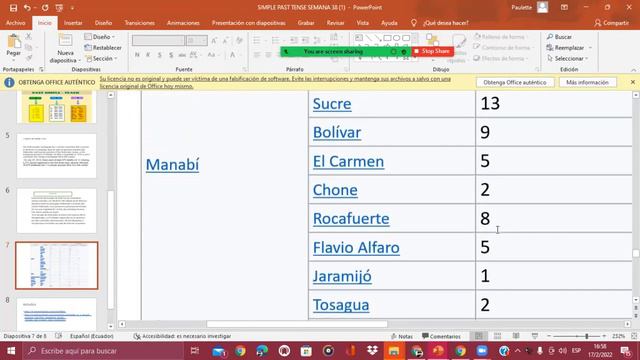Select slide 6 thumbnail

click(57, 211)
